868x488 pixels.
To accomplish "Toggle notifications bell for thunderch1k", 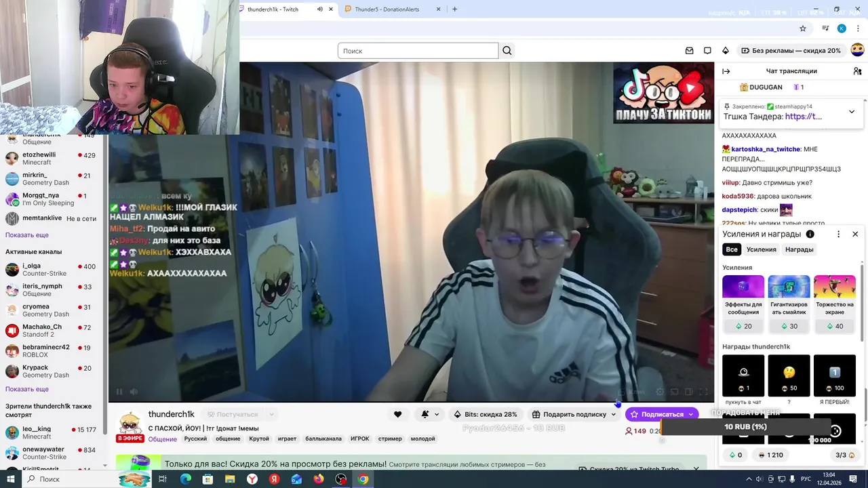I will (425, 414).
